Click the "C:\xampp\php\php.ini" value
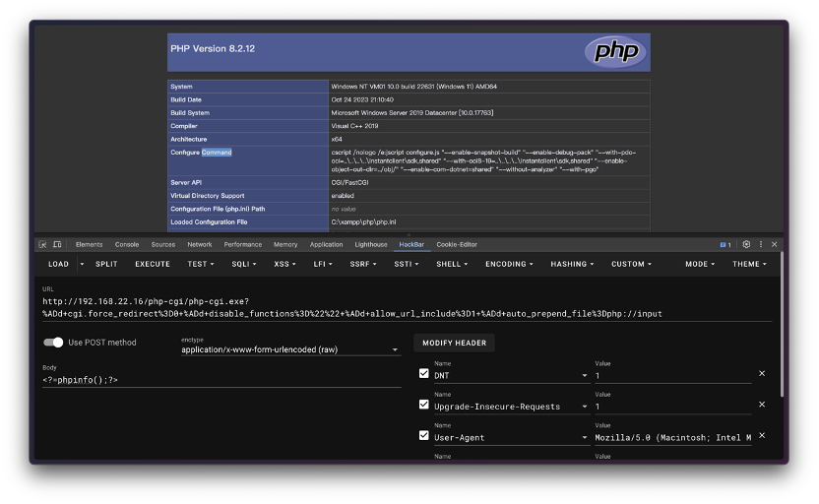 coord(363,221)
